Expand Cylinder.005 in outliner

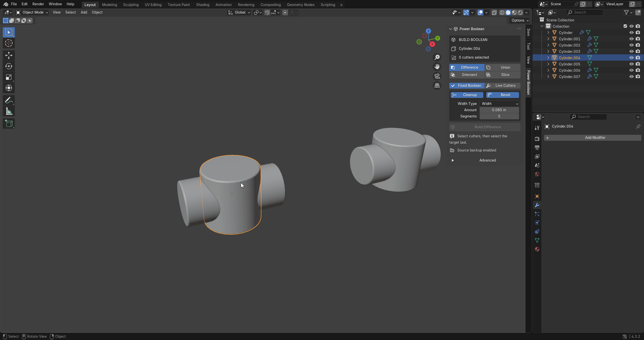[548, 64]
